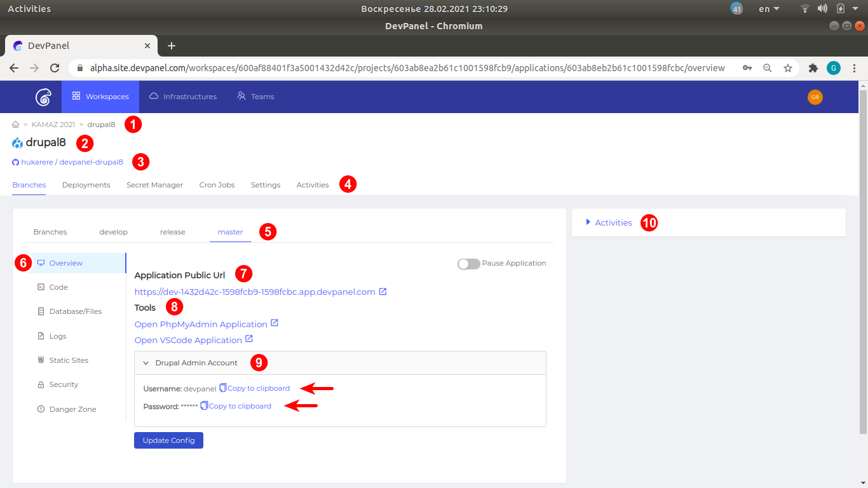Select the Workspaces grid icon
868x488 pixels.
click(x=76, y=96)
